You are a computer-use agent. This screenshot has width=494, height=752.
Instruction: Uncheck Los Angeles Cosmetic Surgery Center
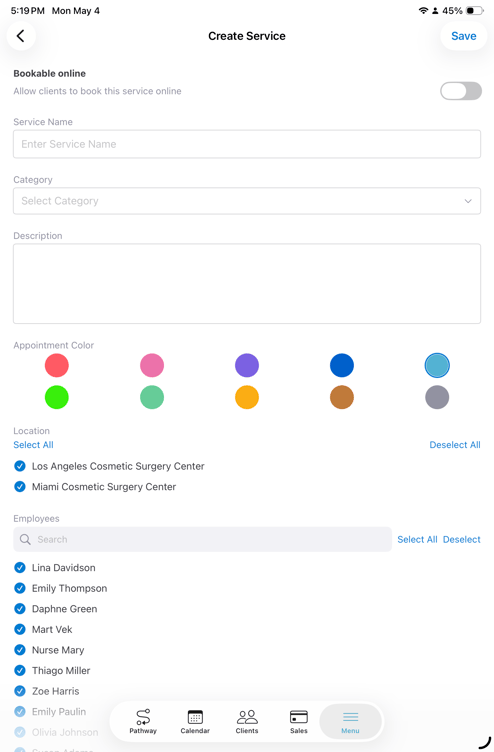20,466
